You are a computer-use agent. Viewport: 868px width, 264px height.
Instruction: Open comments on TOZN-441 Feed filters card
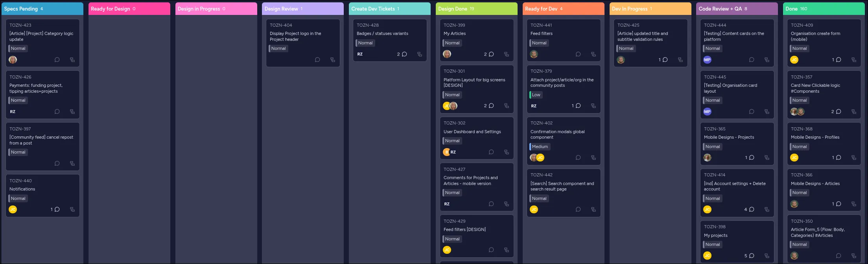pos(578,54)
